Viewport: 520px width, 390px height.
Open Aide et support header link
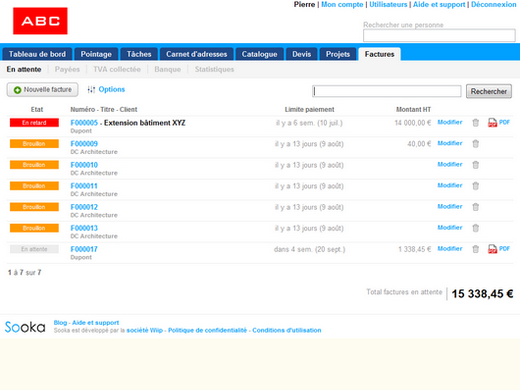[x=439, y=5]
